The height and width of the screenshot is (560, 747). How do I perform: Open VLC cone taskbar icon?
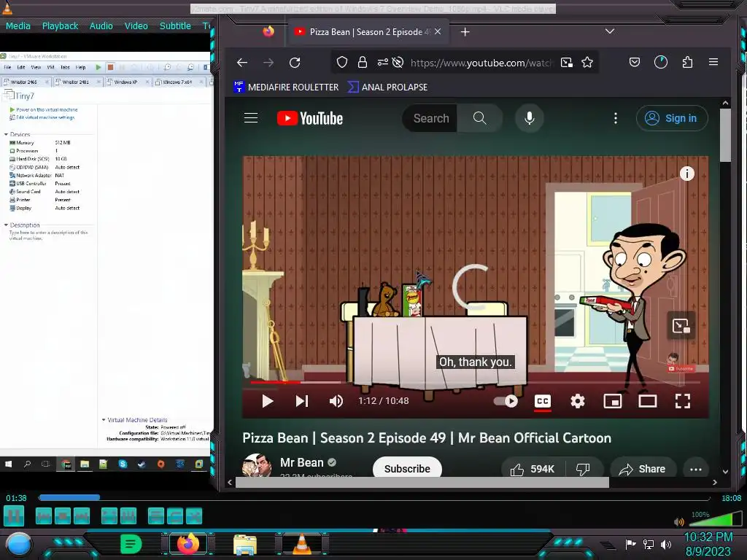(x=301, y=544)
